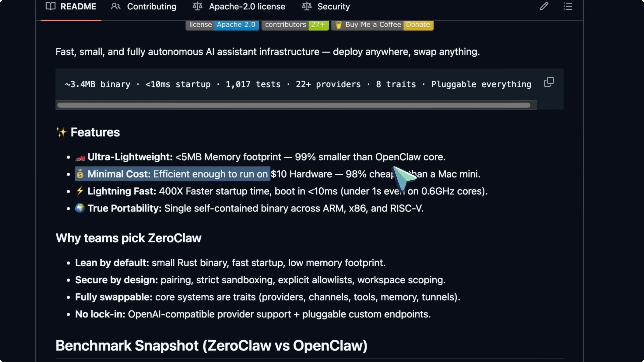Click the sparkles emoji beside the Features heading
Viewport: 644px width, 362px height.
coord(61,132)
